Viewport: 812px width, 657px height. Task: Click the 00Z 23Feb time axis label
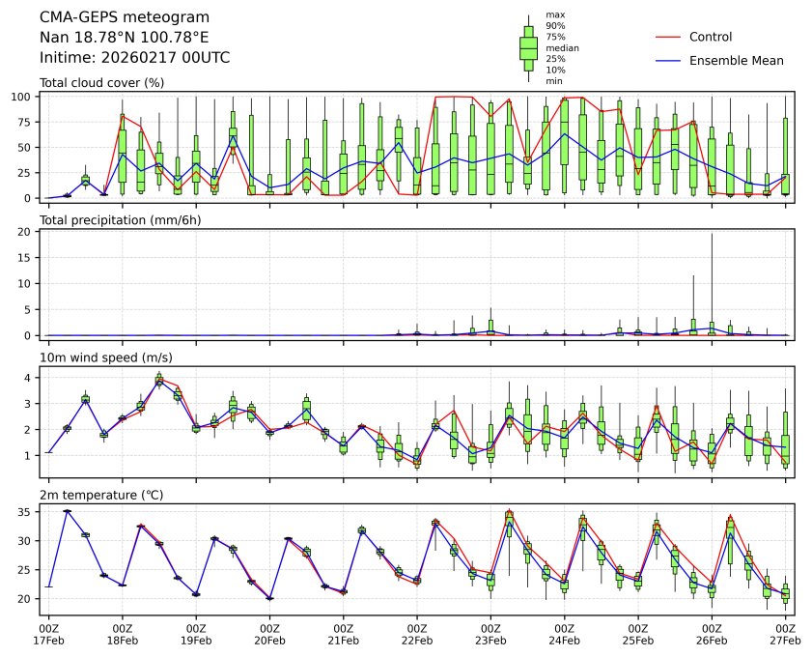pyautogui.click(x=490, y=633)
